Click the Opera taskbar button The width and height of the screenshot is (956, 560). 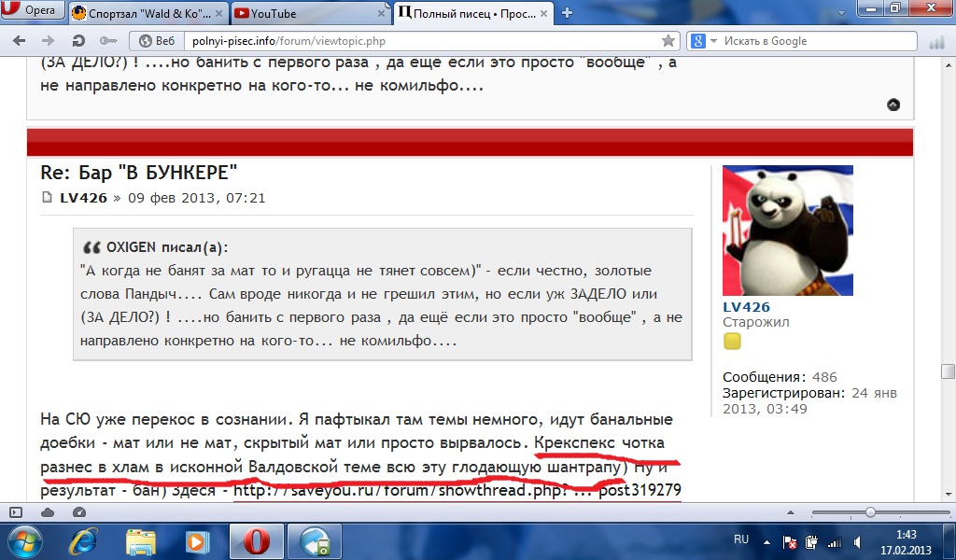[256, 541]
